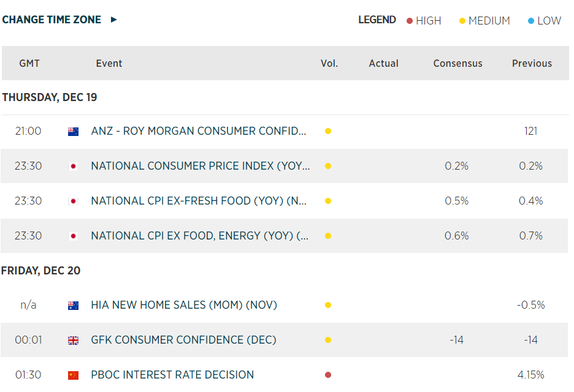
Task: Click red HIGH volatility legend dot
Action: click(x=410, y=21)
